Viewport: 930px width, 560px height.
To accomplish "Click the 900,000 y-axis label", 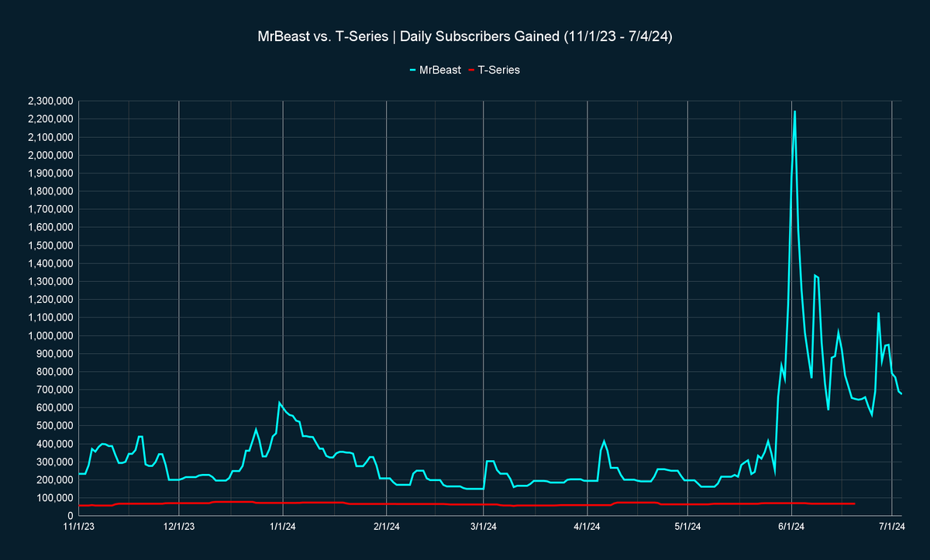I will pyautogui.click(x=55, y=354).
